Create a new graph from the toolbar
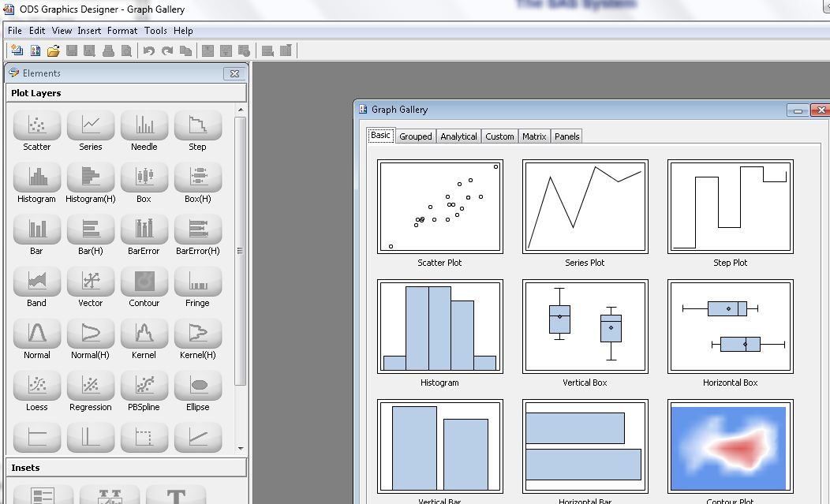This screenshot has height=504, width=830. (x=16, y=50)
